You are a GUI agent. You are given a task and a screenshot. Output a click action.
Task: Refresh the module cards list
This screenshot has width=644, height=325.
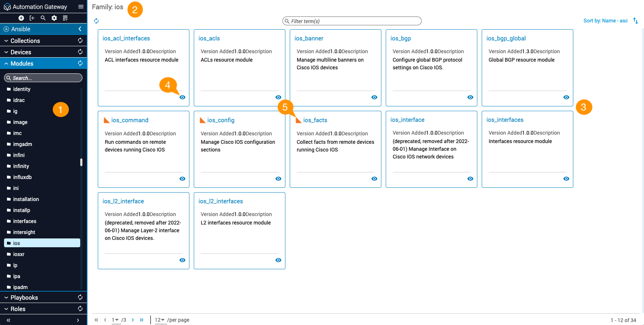pyautogui.click(x=96, y=21)
